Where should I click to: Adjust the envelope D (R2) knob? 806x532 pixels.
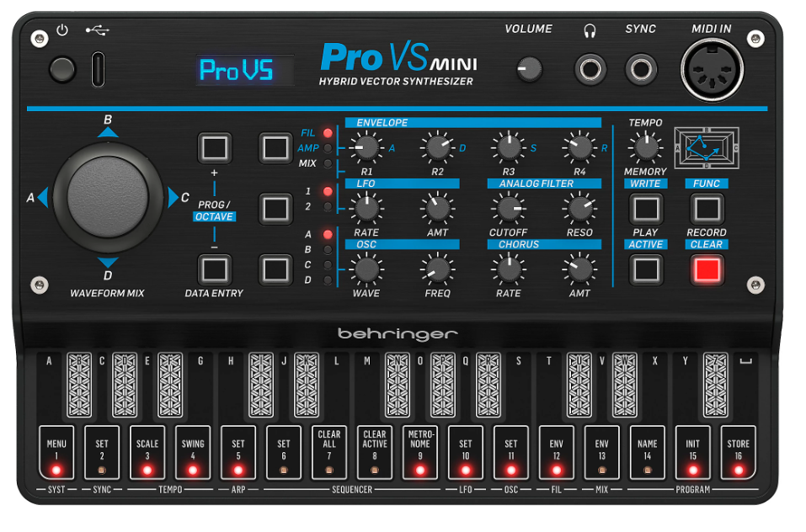(x=437, y=147)
